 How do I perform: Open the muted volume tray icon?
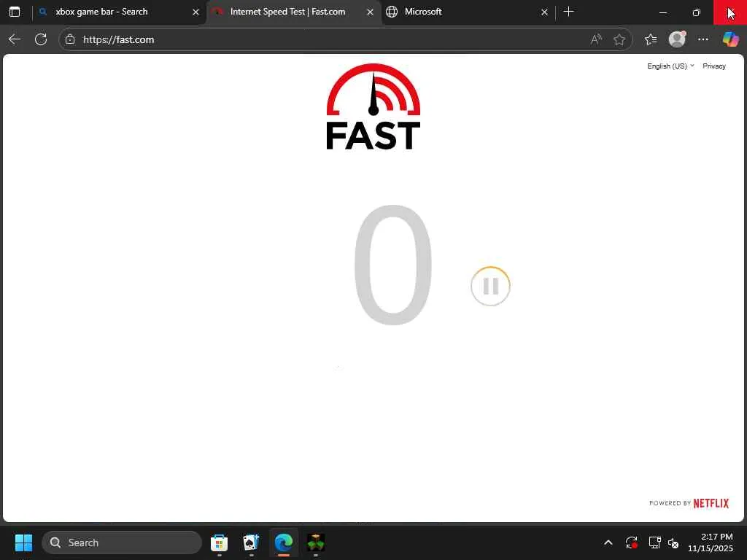(673, 542)
